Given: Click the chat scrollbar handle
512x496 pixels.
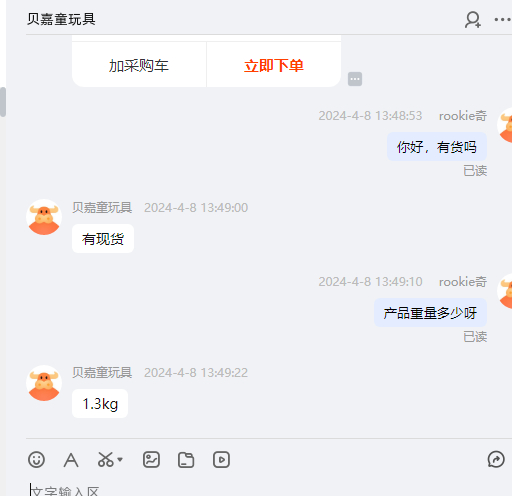Looking at the screenshot, I should pos(3,102).
